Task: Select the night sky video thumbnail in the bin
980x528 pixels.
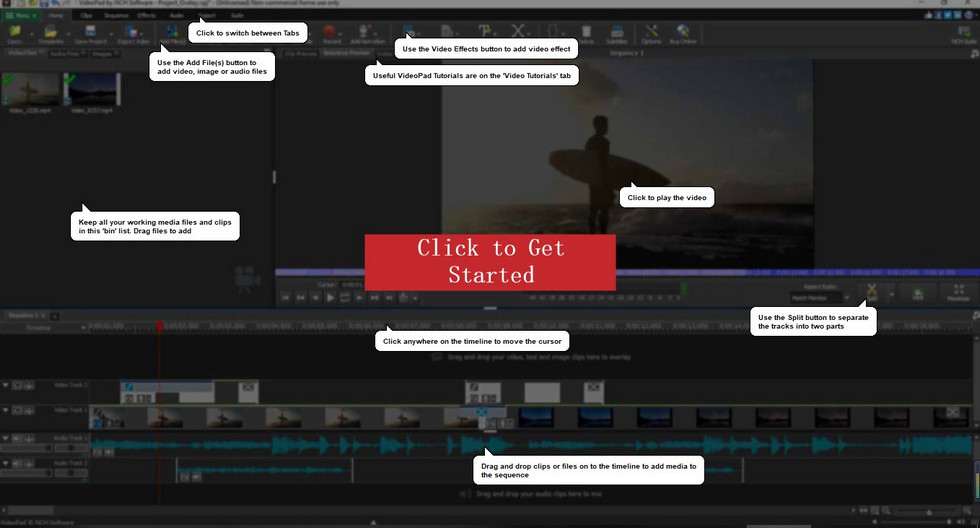Action: click(x=91, y=89)
